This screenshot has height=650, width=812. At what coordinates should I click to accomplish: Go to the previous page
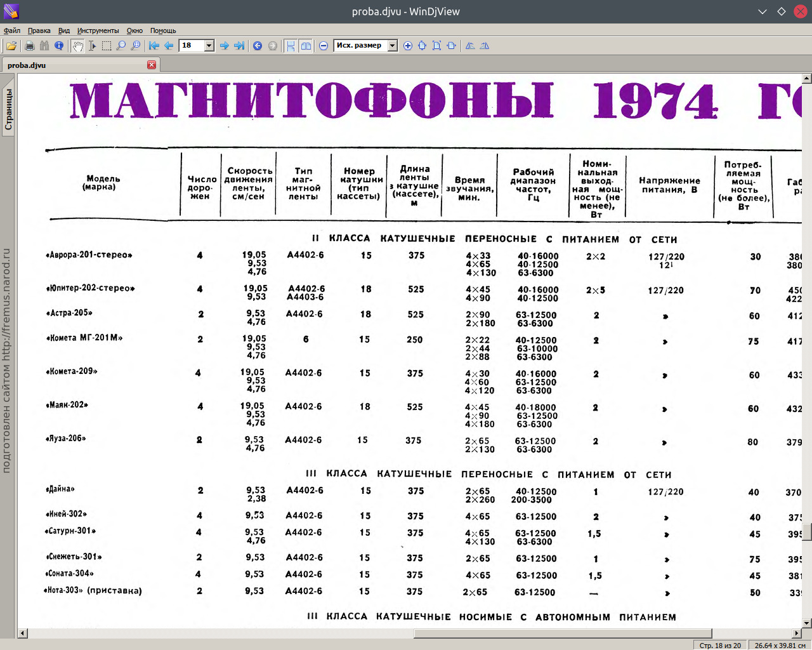click(169, 46)
